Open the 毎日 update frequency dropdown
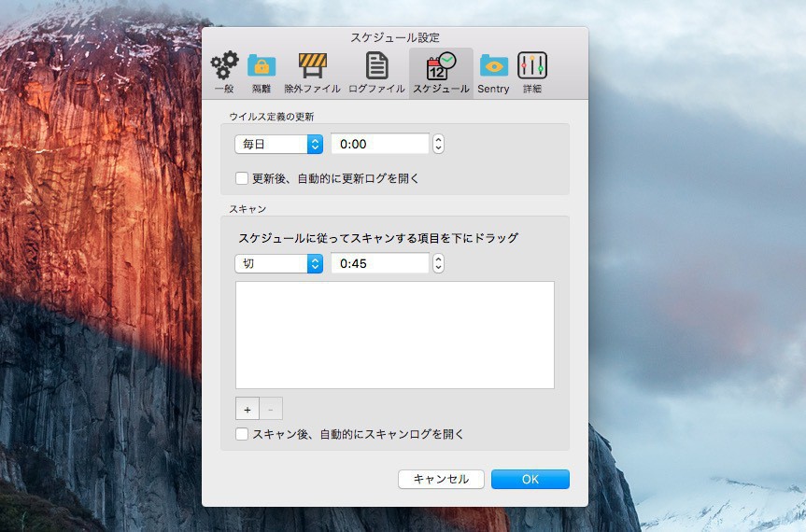This screenshot has width=806, height=532. coord(278,145)
